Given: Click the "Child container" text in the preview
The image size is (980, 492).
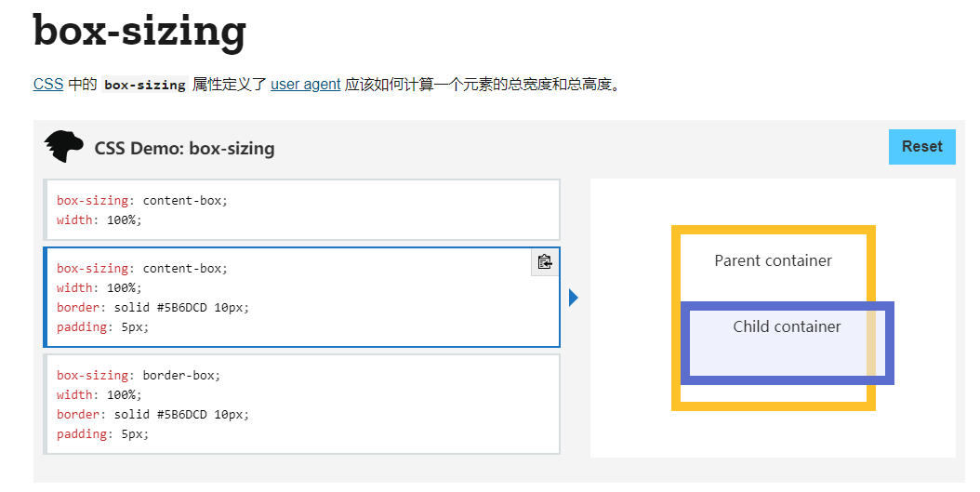Looking at the screenshot, I should coord(787,326).
